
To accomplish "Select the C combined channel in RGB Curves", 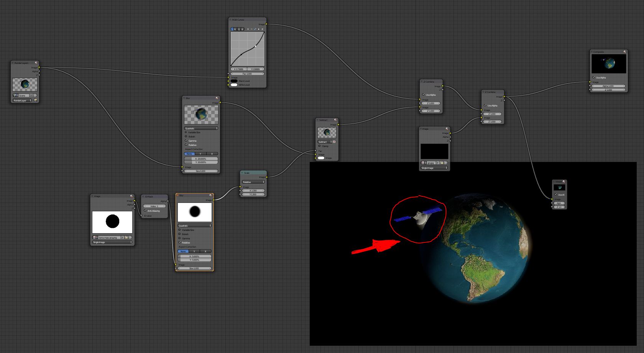I will point(232,29).
